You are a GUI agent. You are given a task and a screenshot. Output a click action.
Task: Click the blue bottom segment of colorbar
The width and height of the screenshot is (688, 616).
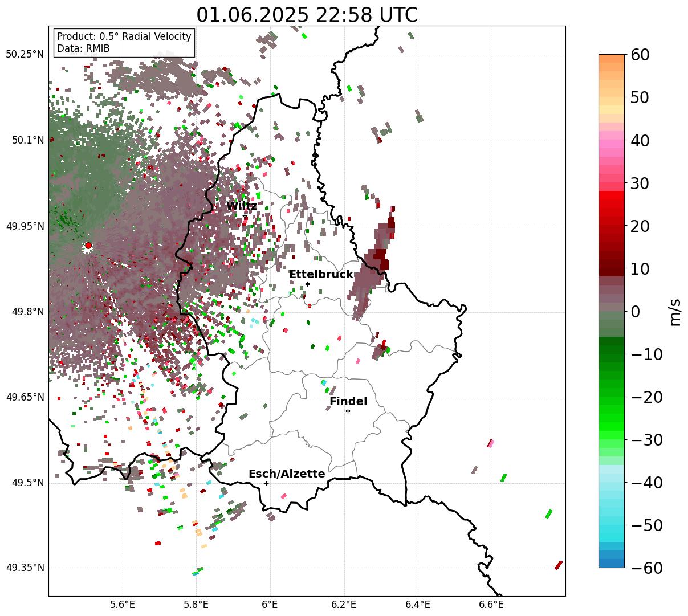[x=612, y=563]
